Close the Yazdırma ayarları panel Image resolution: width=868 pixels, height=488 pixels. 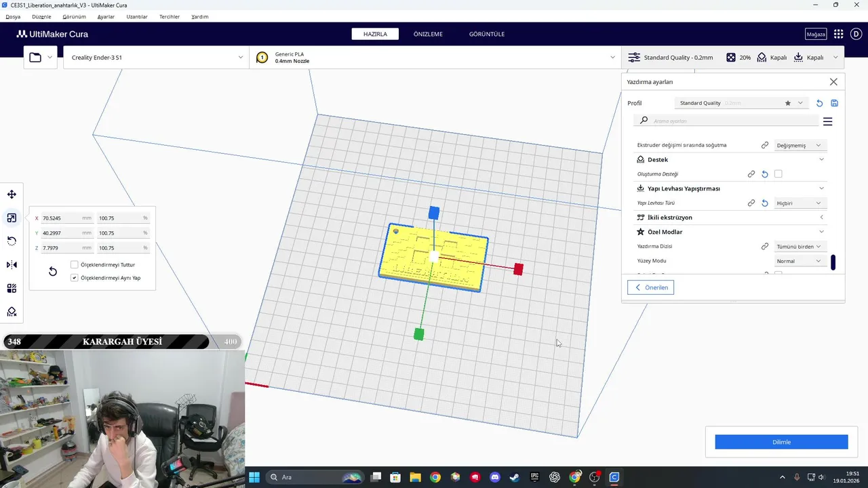pos(833,82)
